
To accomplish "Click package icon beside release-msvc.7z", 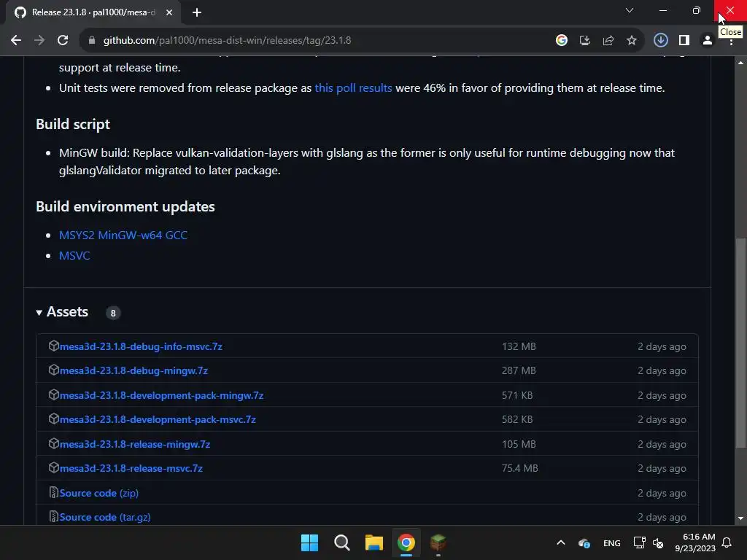I will pos(54,467).
